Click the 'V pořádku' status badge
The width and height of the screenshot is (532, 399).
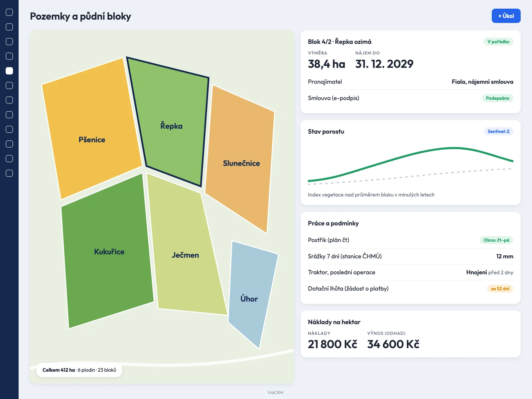tap(498, 42)
